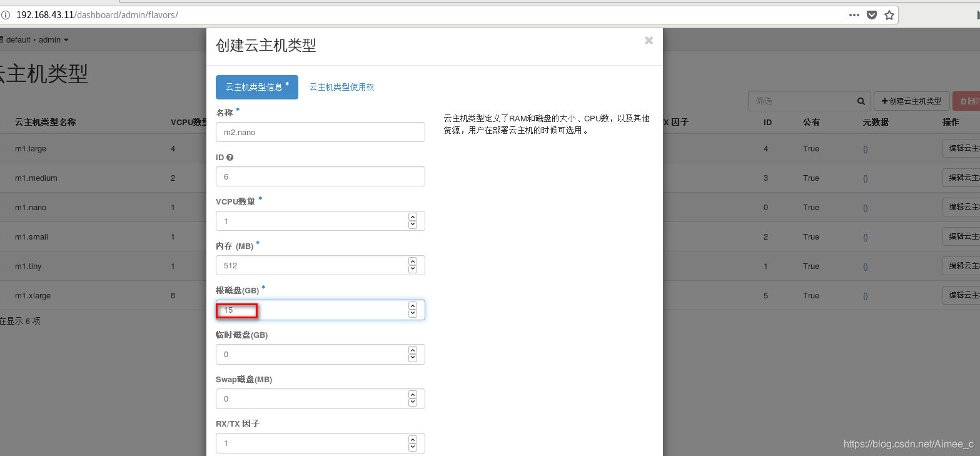Click the browser bookmark star icon
Image resolution: width=980 pixels, height=456 pixels.
click(889, 15)
